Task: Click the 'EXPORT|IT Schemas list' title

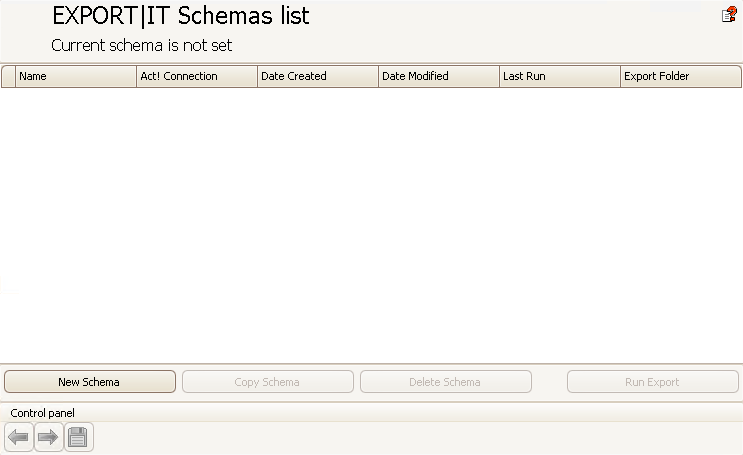Action: tap(181, 16)
